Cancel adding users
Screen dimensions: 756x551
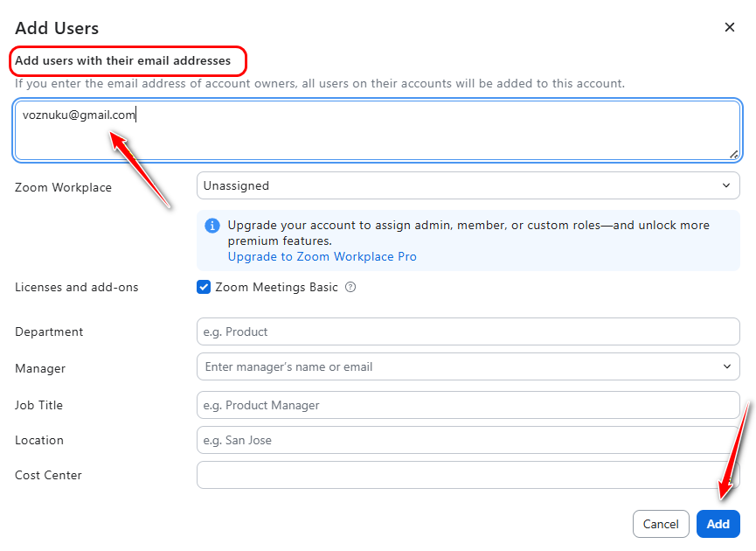[660, 524]
